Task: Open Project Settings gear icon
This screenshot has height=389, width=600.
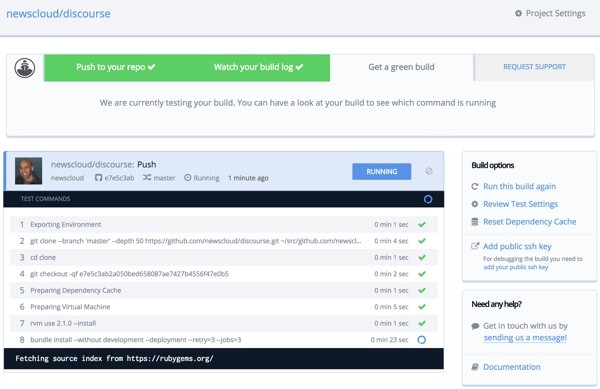Action: click(x=518, y=13)
